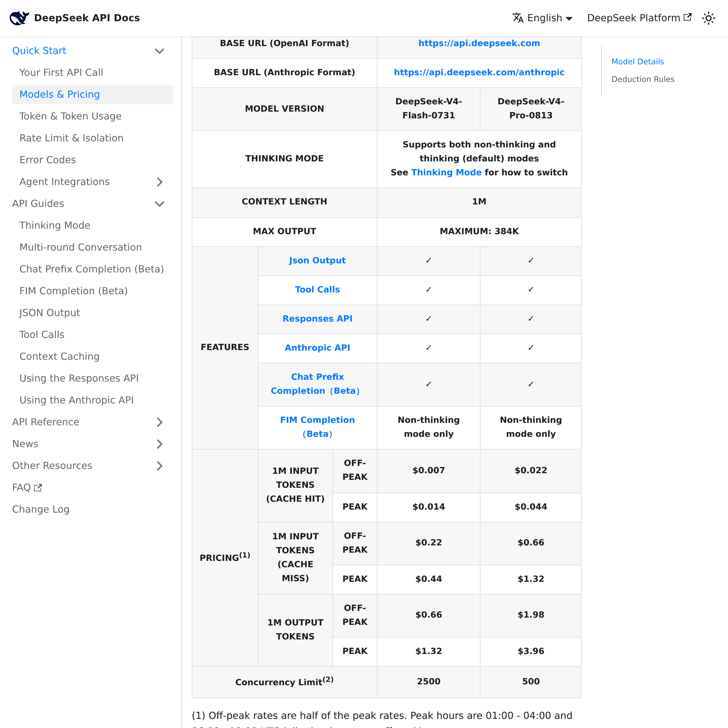This screenshot has width=728, height=728.
Task: Jump to Model Details in table of contents
Action: pos(638,62)
